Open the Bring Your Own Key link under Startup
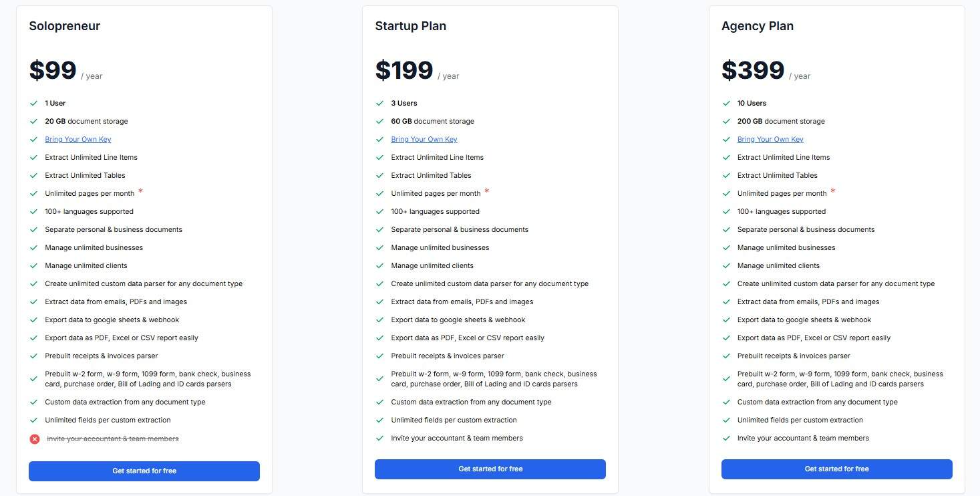The width and height of the screenshot is (980, 496). pos(424,139)
